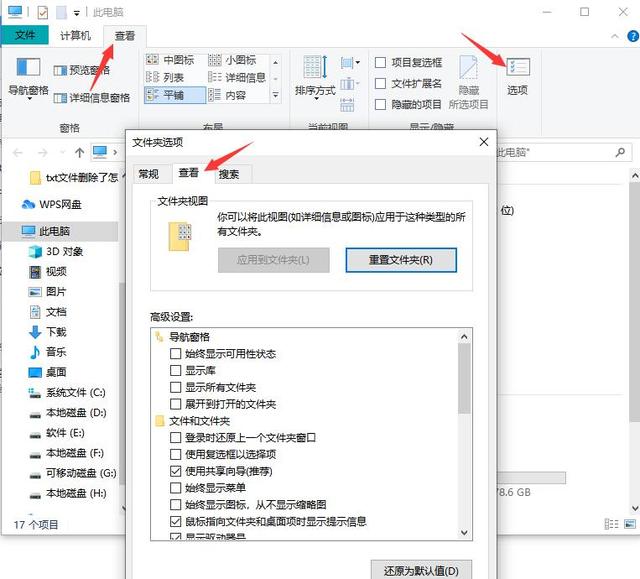Toggle the Details pane (详细信息窗格) button
Viewport: 640px width, 579px height.
coord(92,98)
